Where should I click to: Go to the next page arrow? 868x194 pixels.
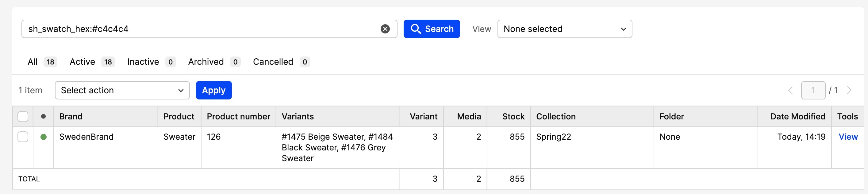pos(849,91)
